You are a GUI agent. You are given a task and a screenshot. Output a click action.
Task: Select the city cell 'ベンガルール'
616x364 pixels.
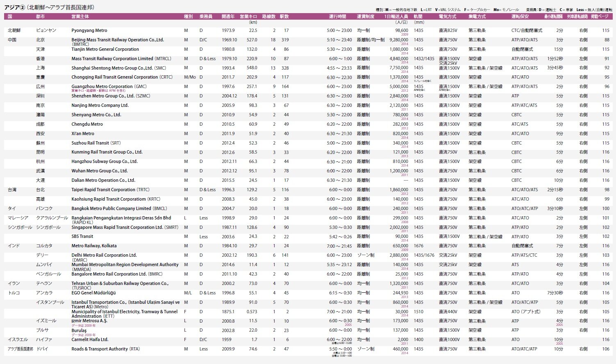coord(48,274)
